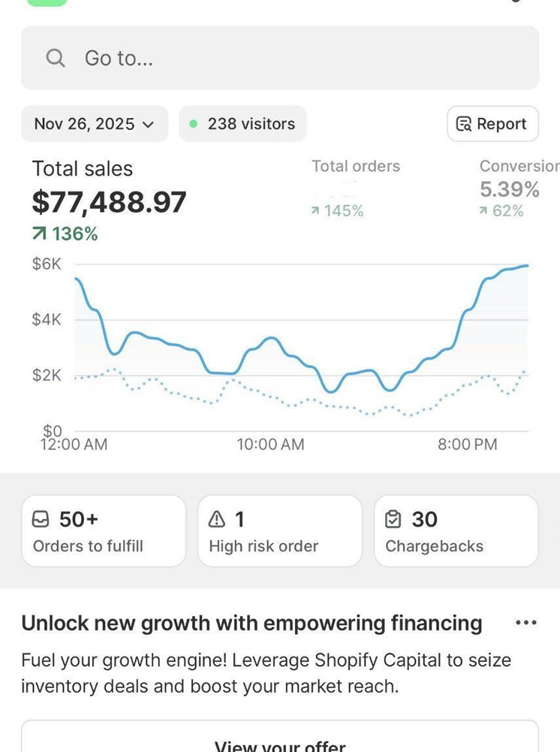This screenshot has height=752, width=560.
Task: Click the clipboard icon for Chargebacks
Action: 393,519
